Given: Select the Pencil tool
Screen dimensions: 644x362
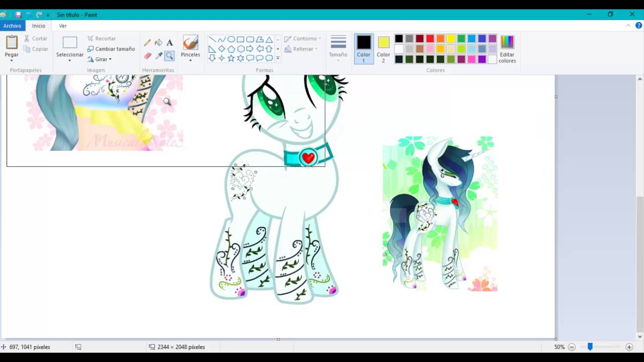Looking at the screenshot, I should [147, 43].
